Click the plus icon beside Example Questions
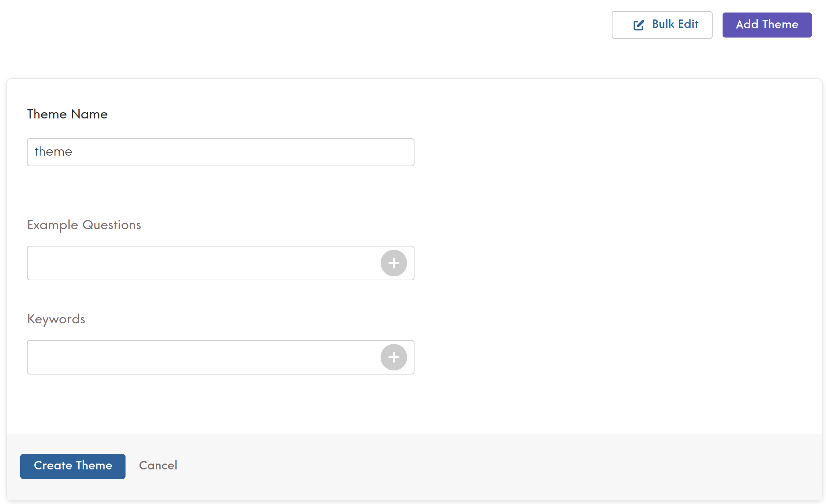826x504 pixels. (394, 263)
